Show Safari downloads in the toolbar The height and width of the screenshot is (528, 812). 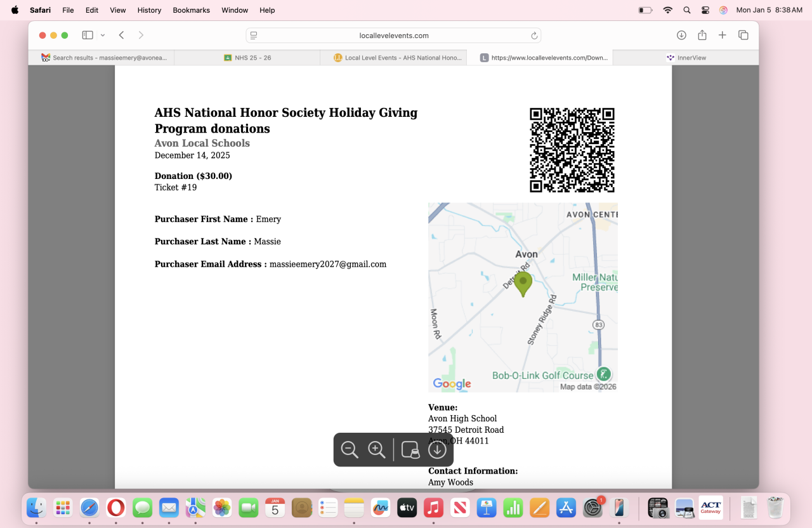pyautogui.click(x=681, y=36)
